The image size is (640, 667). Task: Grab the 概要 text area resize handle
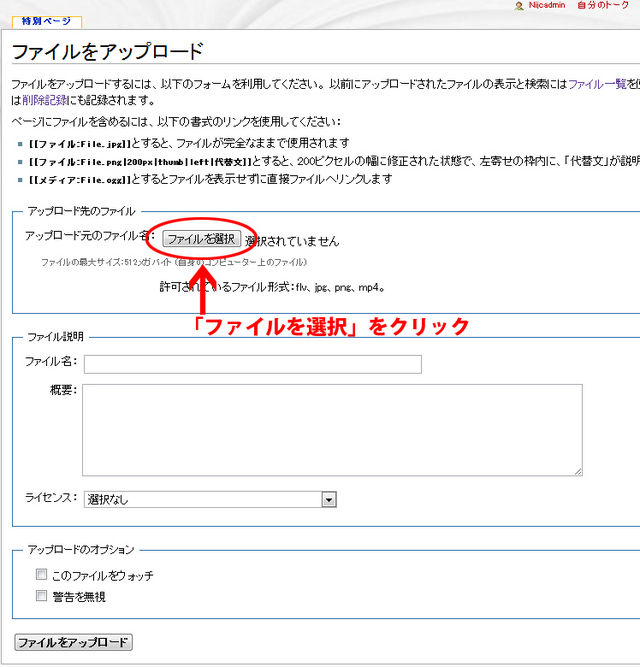[x=577, y=471]
